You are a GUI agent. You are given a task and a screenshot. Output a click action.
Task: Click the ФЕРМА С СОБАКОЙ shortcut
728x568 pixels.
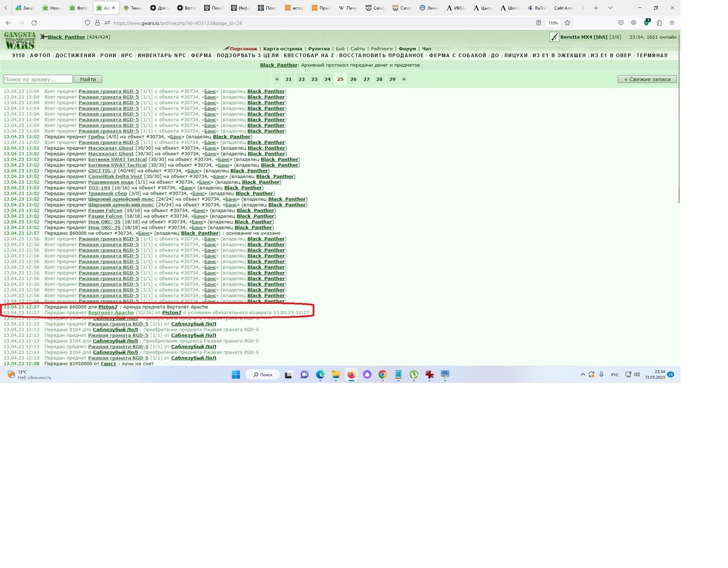tap(458, 55)
